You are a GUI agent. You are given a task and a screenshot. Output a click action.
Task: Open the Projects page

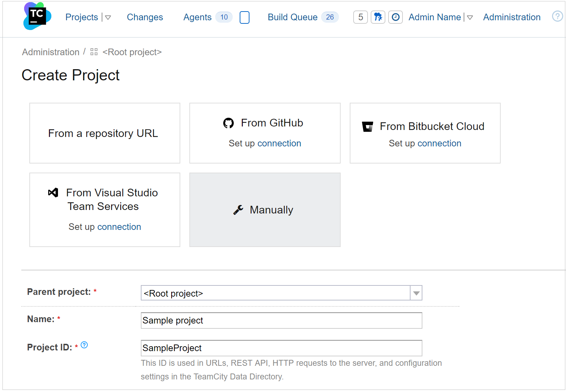coord(81,17)
